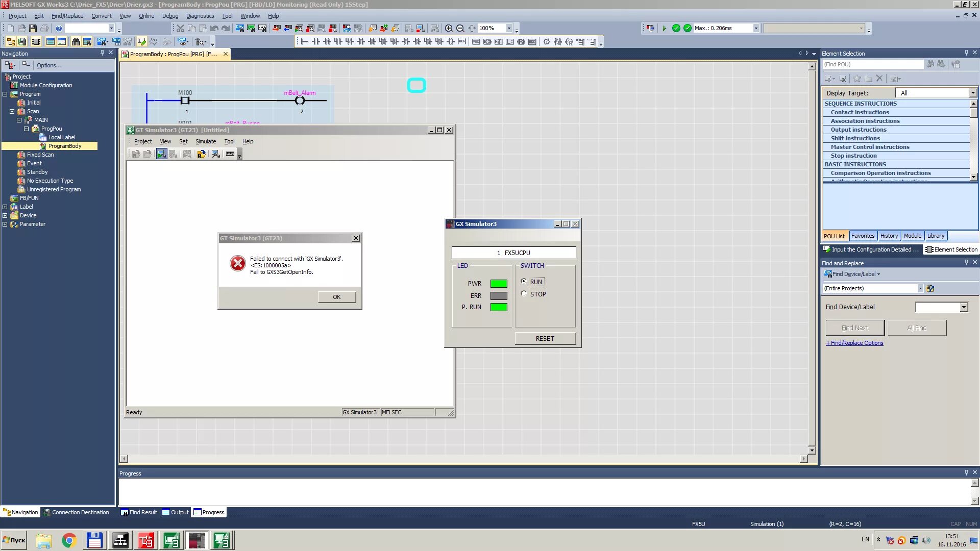
Task: Click the Open project folder icon
Action: [x=22, y=29]
